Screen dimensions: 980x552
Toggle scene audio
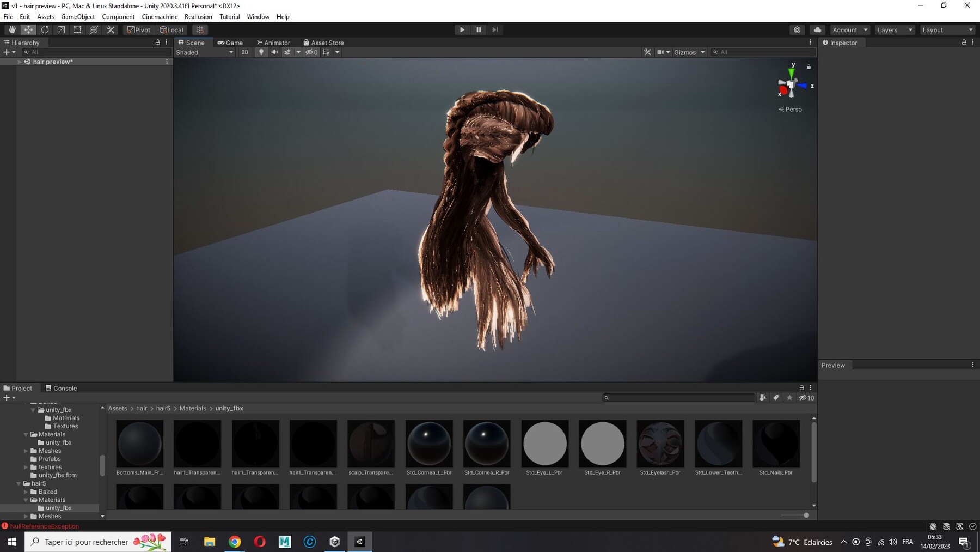click(274, 52)
